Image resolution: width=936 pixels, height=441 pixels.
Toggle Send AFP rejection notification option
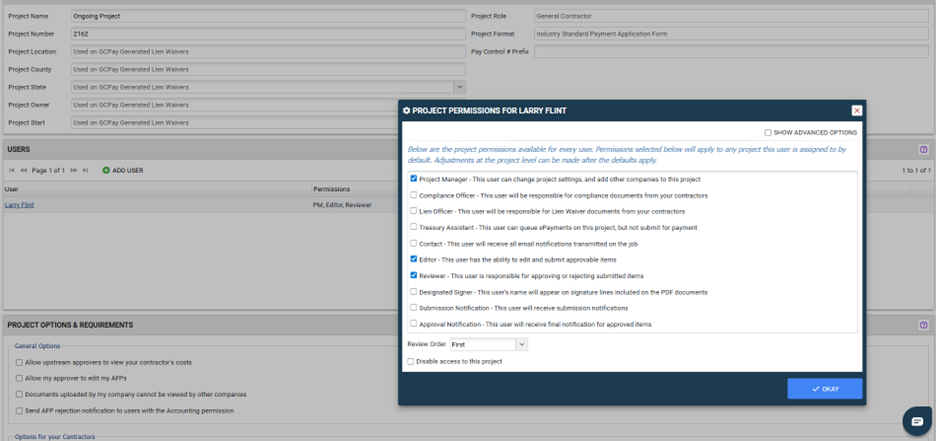tap(19, 411)
